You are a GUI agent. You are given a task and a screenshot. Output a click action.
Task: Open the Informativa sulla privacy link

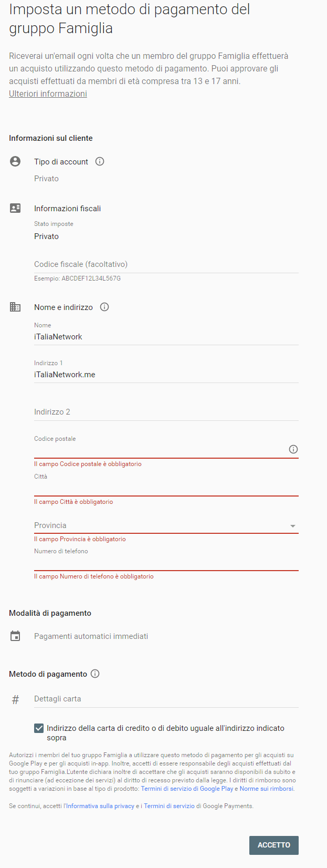[x=100, y=805]
